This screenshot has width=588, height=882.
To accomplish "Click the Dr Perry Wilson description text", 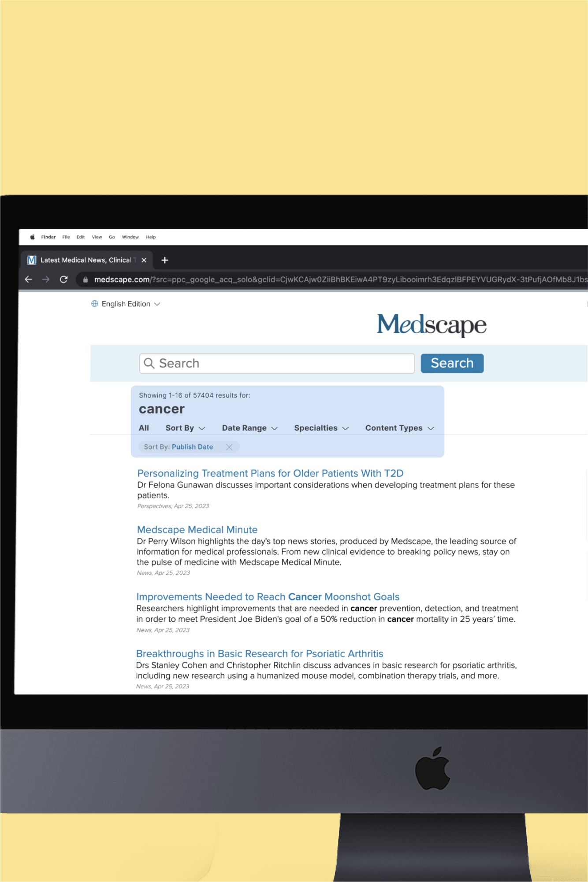I will (x=326, y=552).
